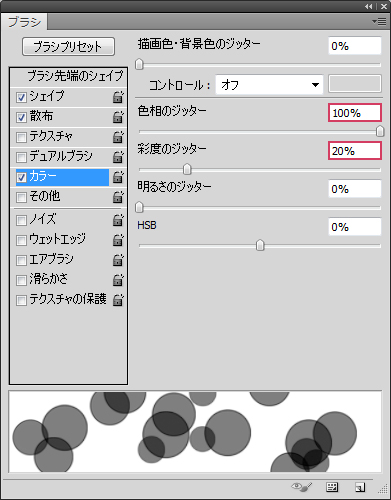The height and width of the screenshot is (500, 391).
Task: Enable the ウェットエッジ checkbox
Action: tap(21, 240)
